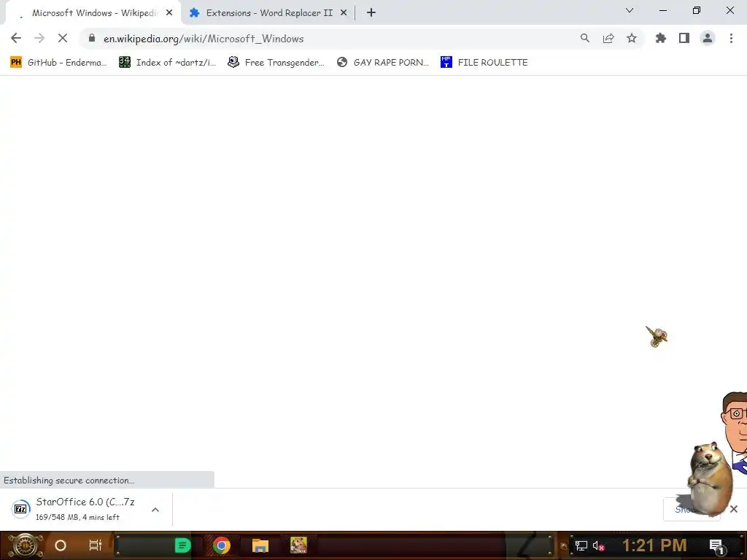This screenshot has width=747, height=560.
Task: Open the 1:21 PM clock flyout
Action: click(654, 545)
